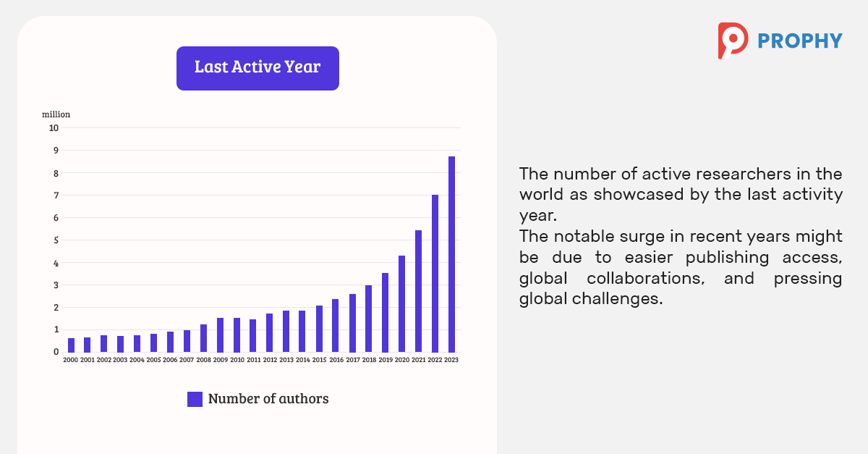Click the 2010 bar in the chart

(x=237, y=335)
